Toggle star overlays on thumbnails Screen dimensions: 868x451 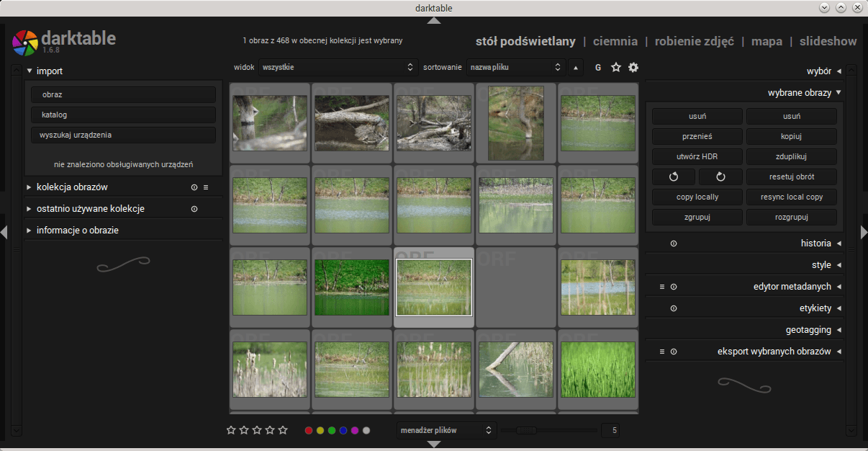tap(616, 67)
